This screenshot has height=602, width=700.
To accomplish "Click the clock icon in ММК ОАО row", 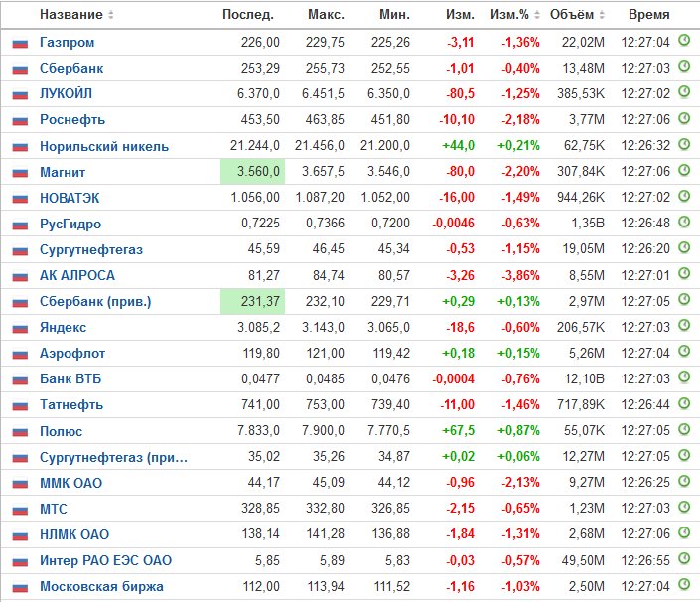I will pyautogui.click(x=684, y=481).
